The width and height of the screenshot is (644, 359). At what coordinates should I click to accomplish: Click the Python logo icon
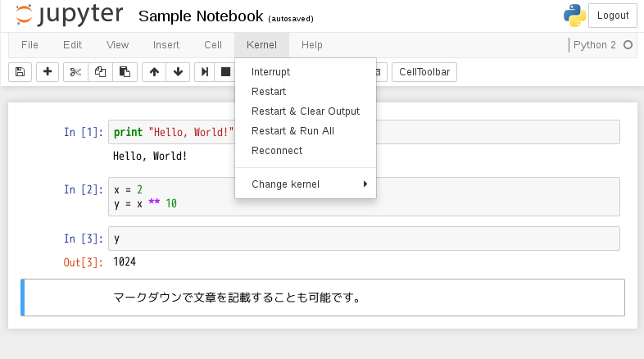pos(574,16)
